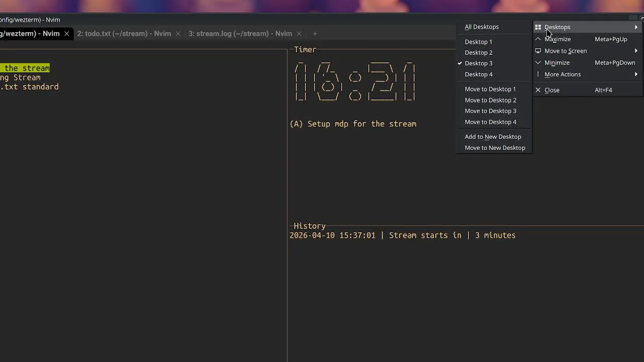Choose Move to Desktop 3
The height and width of the screenshot is (362, 644).
(x=494, y=111)
